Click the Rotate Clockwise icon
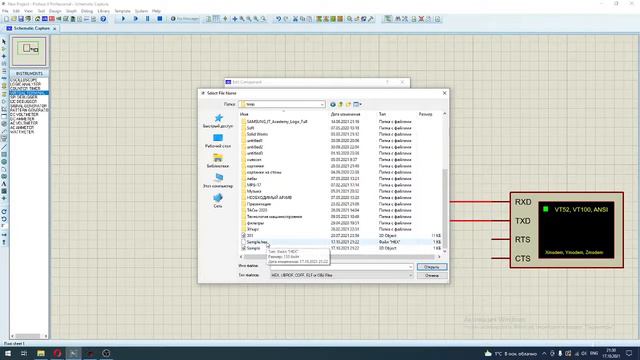 tap(4, 212)
